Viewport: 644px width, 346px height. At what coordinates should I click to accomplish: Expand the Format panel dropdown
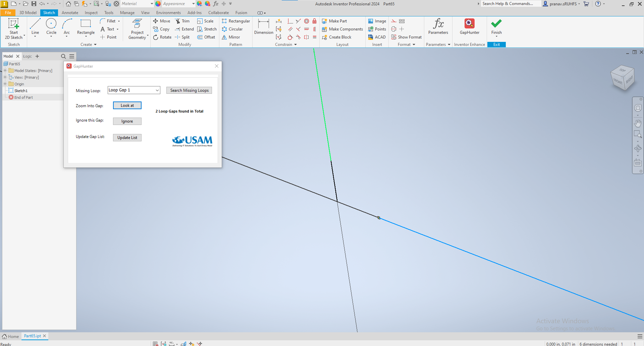click(x=407, y=45)
